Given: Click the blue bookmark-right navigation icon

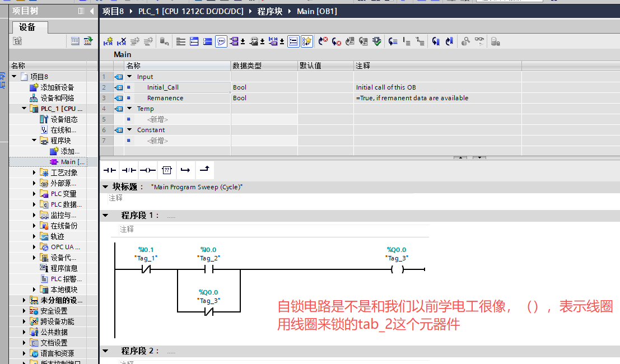Looking at the screenshot, I should click(x=449, y=41).
